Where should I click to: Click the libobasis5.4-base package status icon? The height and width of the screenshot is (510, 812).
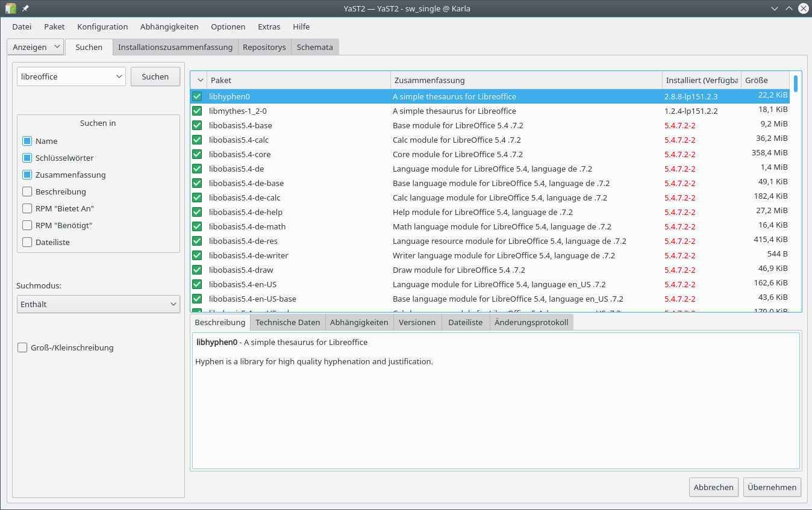click(197, 125)
